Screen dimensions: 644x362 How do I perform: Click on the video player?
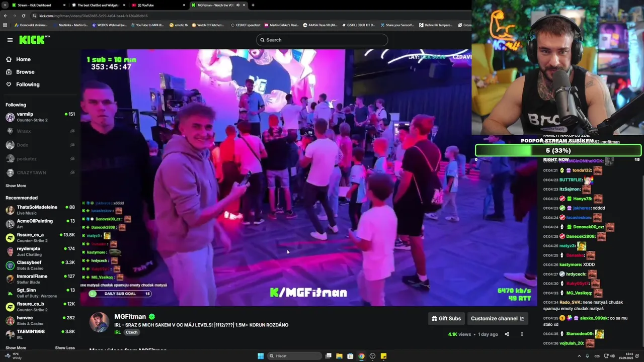tap(308, 177)
